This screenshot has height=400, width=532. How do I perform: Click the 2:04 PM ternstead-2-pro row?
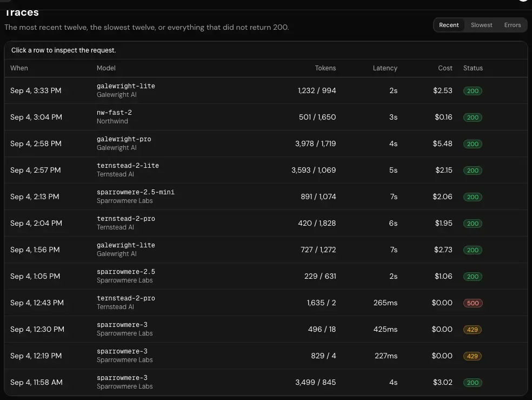point(266,223)
